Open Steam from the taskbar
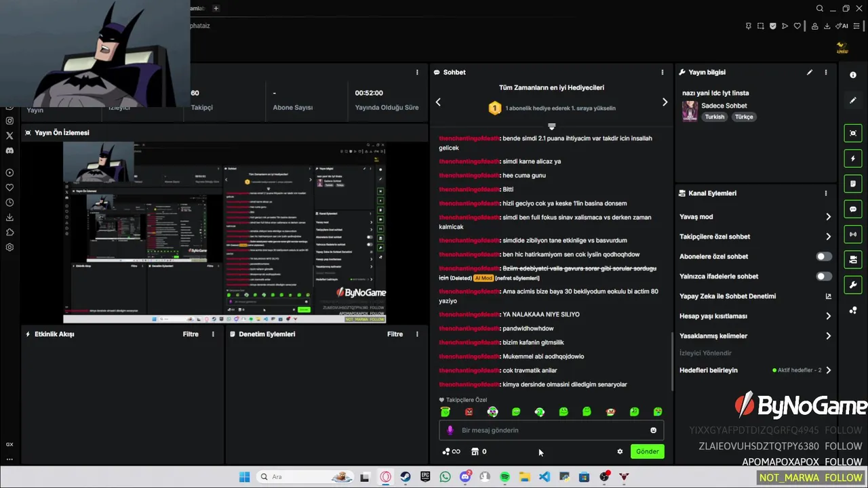The height and width of the screenshot is (488, 868). [406, 477]
